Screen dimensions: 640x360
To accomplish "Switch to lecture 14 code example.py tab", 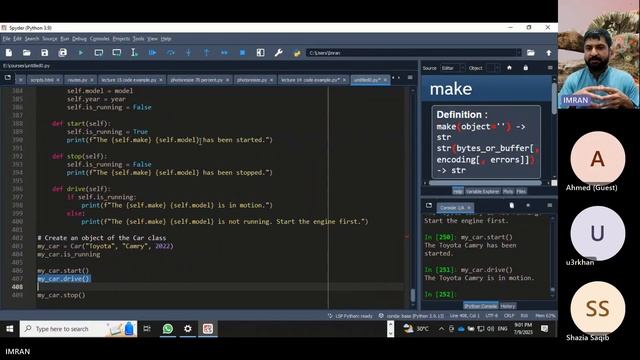I will pos(310,80).
